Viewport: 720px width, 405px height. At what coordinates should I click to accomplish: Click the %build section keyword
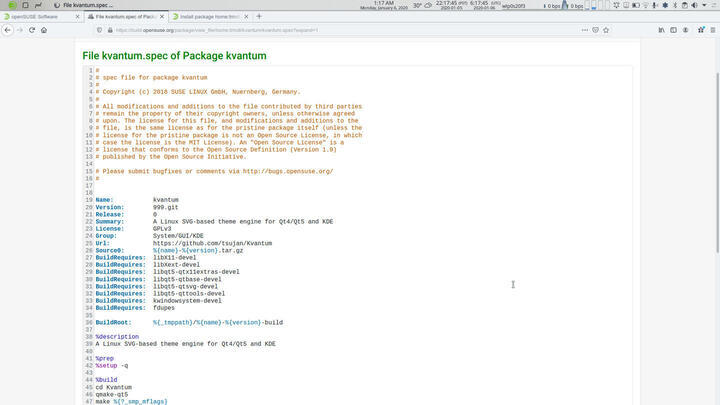[107, 380]
